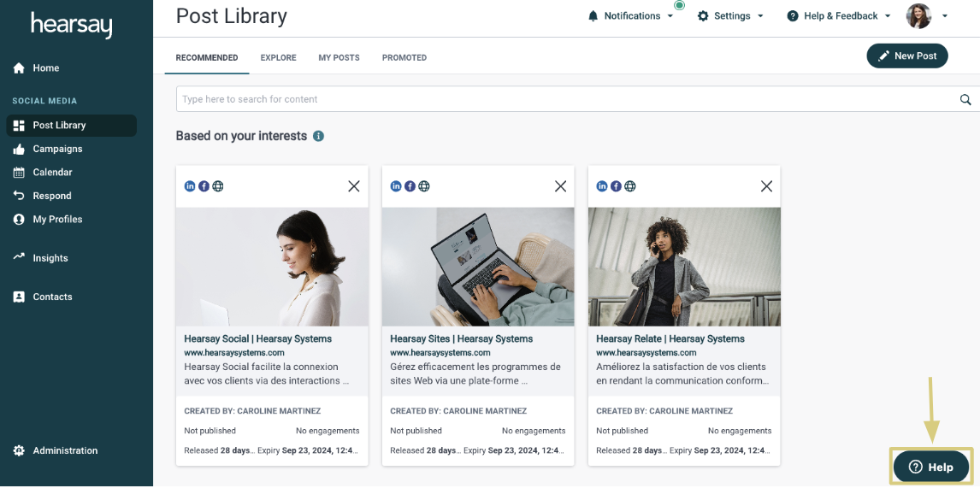Click globe icon on Hearsay Social card
980x488 pixels.
pyautogui.click(x=217, y=186)
